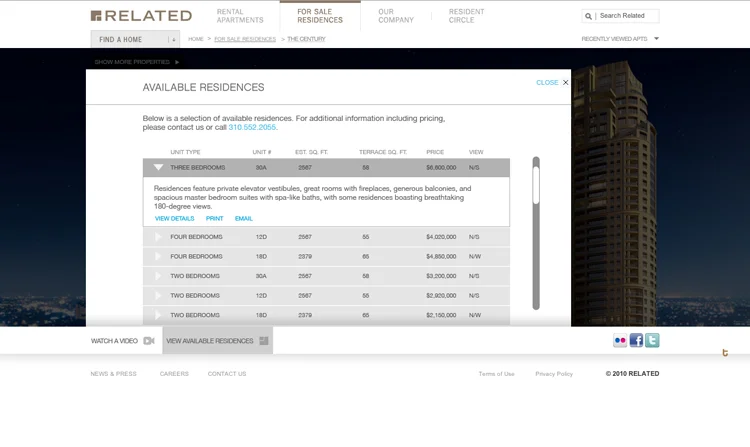Click the View column header

476,152
